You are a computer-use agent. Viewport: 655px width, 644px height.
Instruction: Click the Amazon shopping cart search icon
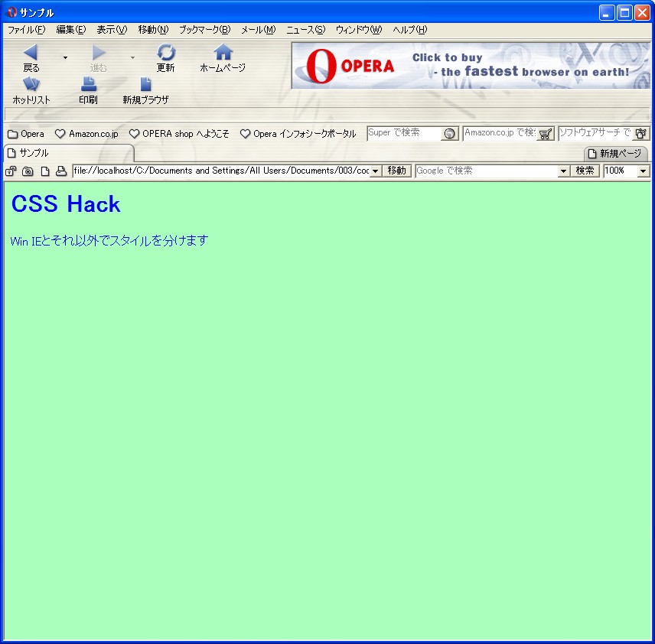point(545,134)
